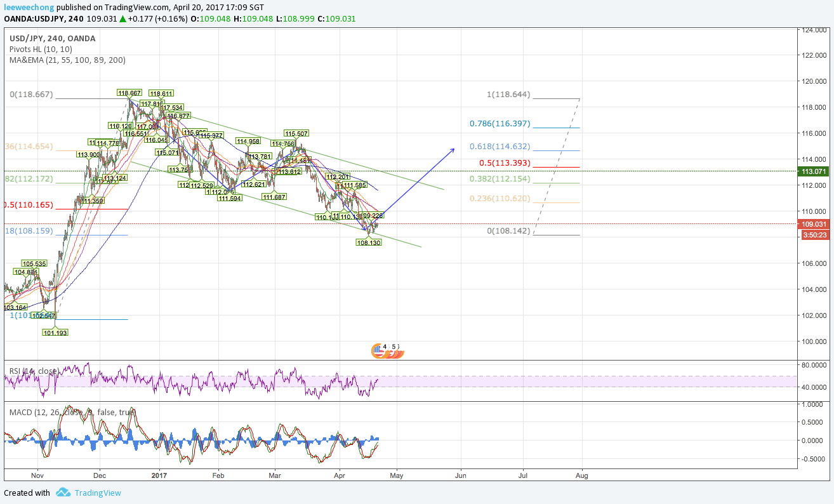Viewport: 834px width, 504px height.
Task: Select the 0.5(110.165) Fibonacci label on left
Action: pos(28,205)
